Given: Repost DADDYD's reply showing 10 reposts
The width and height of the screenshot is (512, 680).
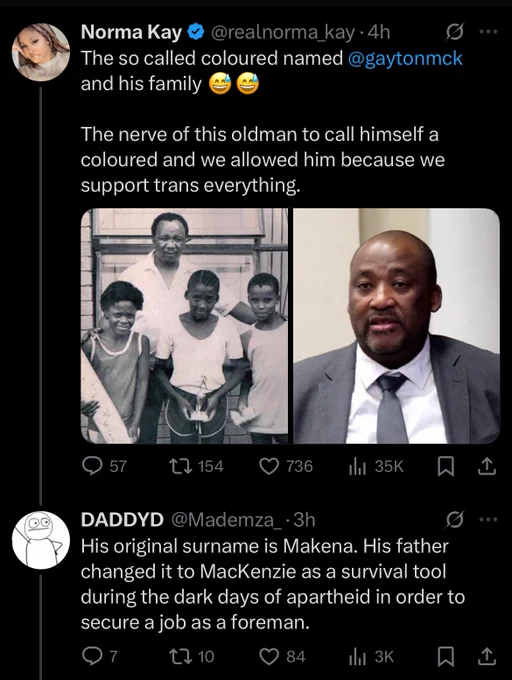Looking at the screenshot, I should coord(178,657).
